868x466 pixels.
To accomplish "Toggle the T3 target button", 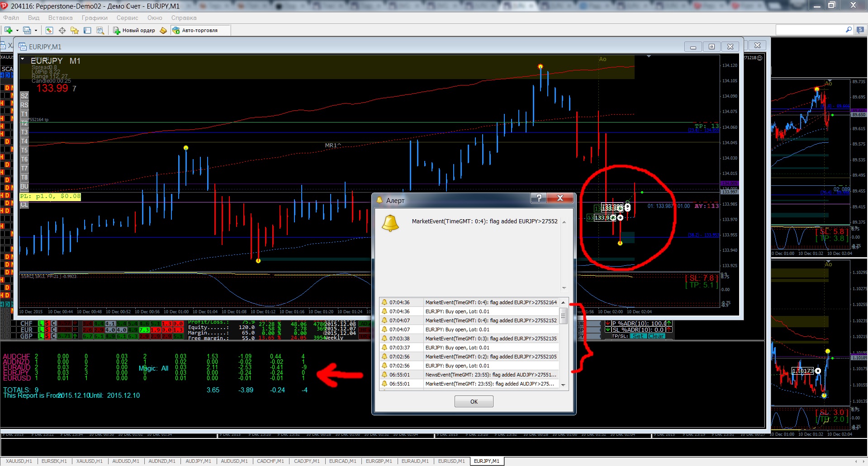I will tap(24, 132).
